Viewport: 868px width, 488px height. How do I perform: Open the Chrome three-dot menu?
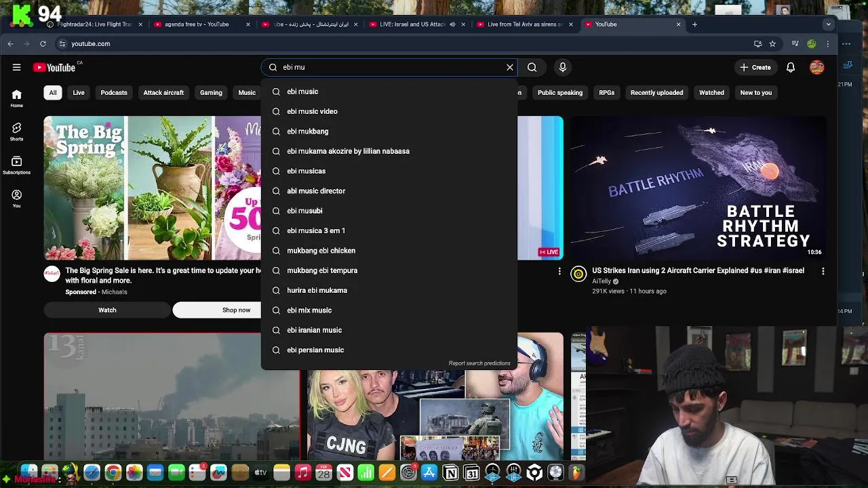(828, 43)
